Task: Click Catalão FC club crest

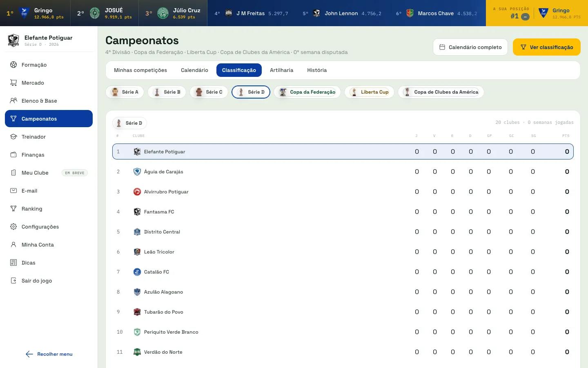Action: tap(137, 272)
